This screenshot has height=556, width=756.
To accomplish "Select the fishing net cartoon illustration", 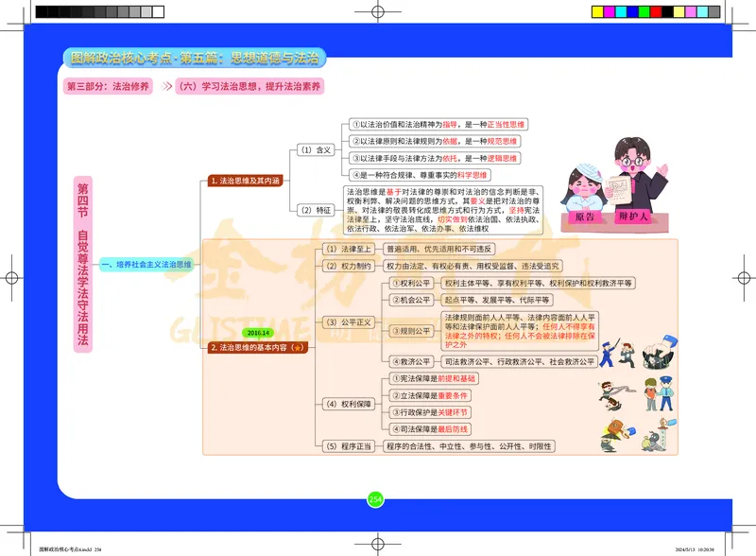I will point(659,353).
